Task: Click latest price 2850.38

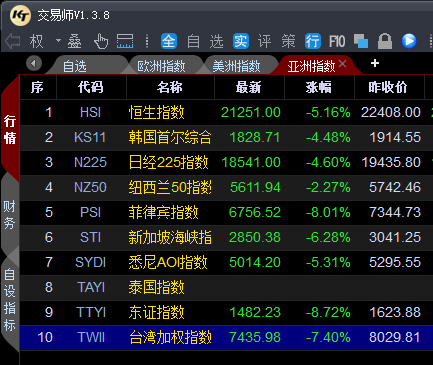Action: point(255,238)
